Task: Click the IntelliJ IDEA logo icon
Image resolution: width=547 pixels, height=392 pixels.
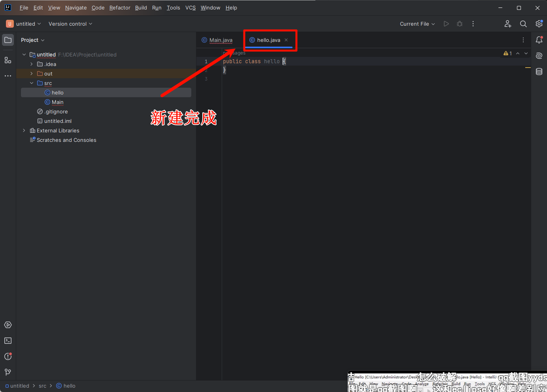Action: 8,8
